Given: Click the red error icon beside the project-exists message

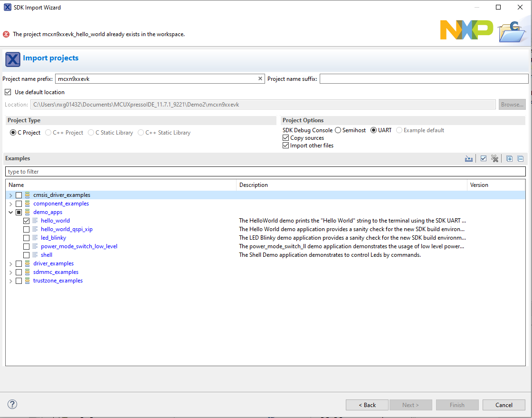Looking at the screenshot, I should (x=6, y=34).
